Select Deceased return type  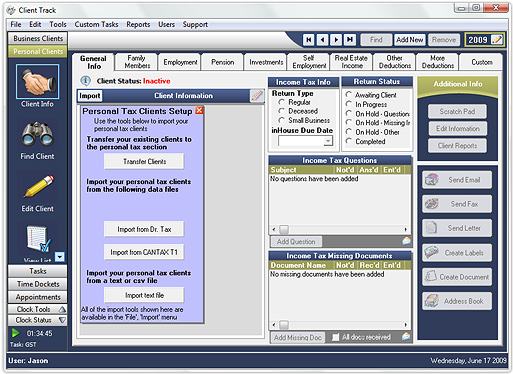281,111
